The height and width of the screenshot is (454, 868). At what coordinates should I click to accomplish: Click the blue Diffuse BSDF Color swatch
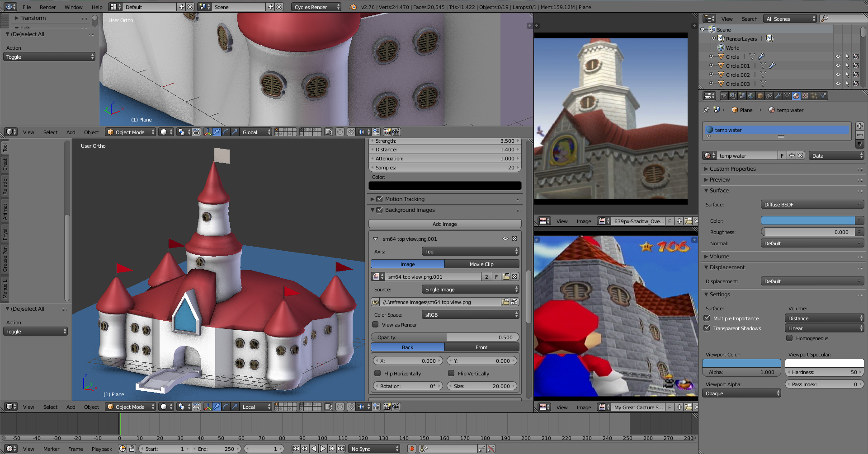coord(808,220)
